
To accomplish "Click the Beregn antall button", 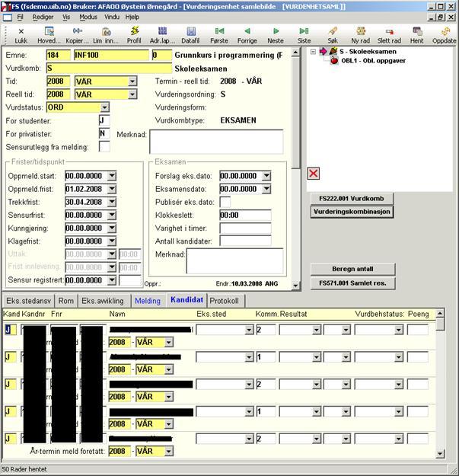I will click(352, 269).
